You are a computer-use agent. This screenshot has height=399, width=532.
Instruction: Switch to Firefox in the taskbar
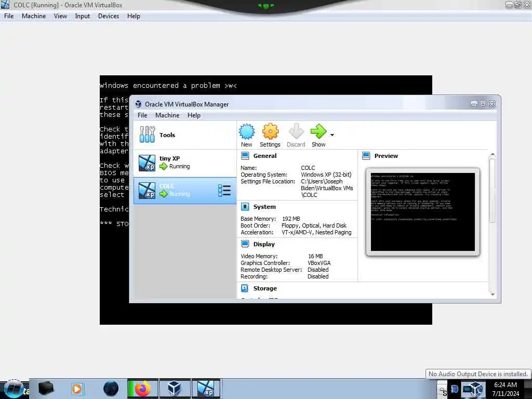143,389
